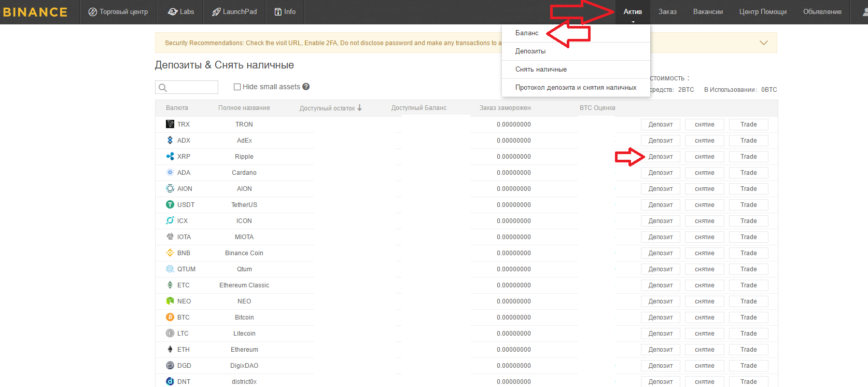Click Trade button for QTUM
The image size is (868, 387).
coord(749,269)
